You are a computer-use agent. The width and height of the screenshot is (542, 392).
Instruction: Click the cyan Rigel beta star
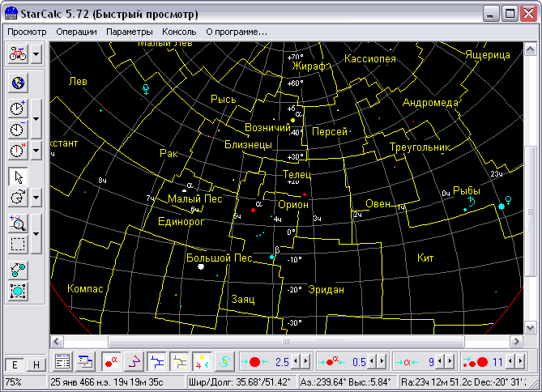[271, 258]
